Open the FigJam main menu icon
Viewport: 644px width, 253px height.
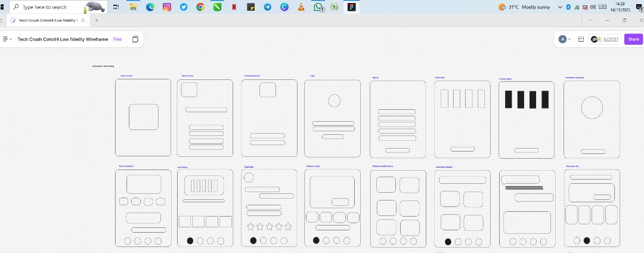(x=7, y=39)
